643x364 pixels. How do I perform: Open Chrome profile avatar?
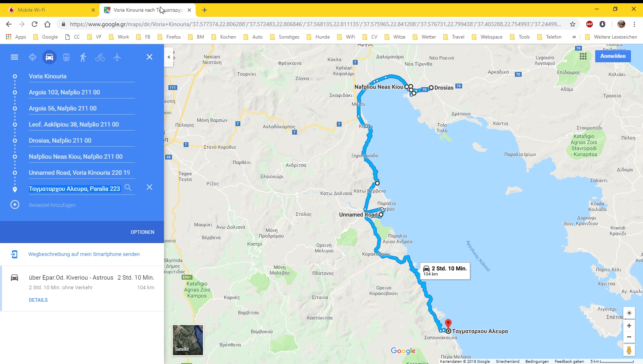coord(621,24)
